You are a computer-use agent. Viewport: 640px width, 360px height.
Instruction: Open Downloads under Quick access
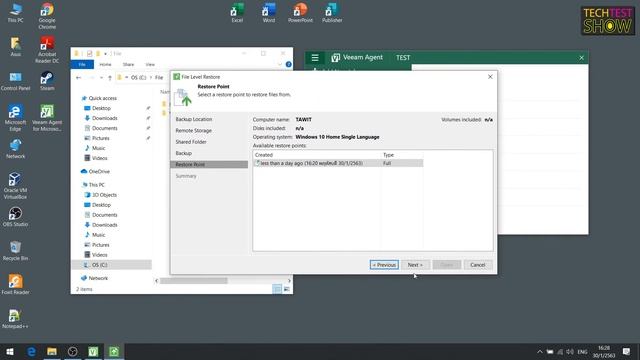[x=101, y=118]
